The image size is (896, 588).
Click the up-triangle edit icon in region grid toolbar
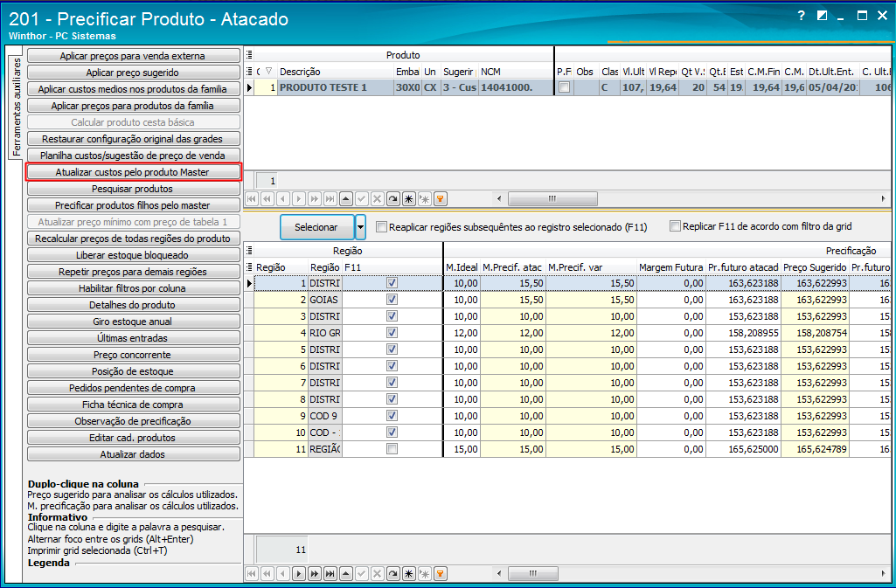pos(345,573)
